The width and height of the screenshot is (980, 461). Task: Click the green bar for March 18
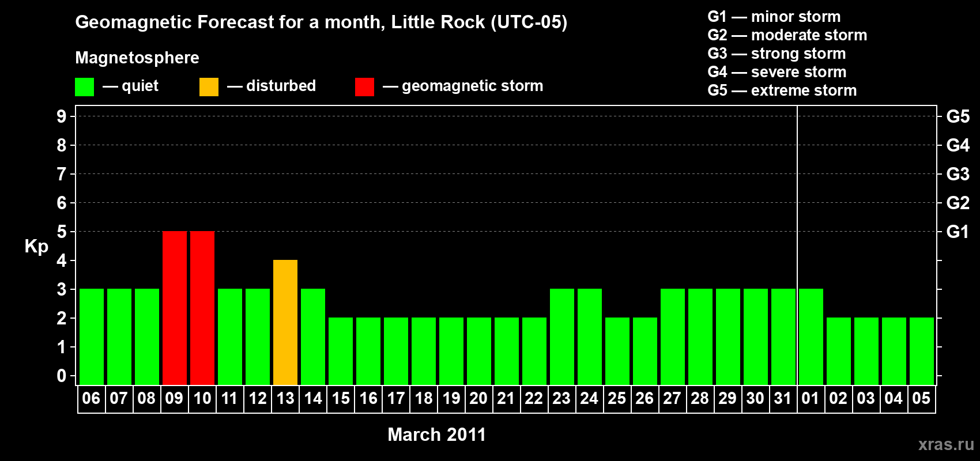(x=424, y=351)
